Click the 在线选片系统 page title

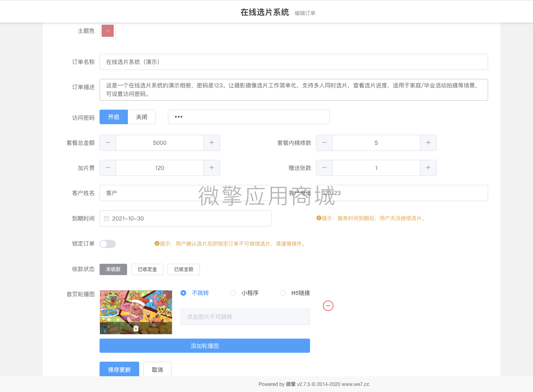point(265,12)
